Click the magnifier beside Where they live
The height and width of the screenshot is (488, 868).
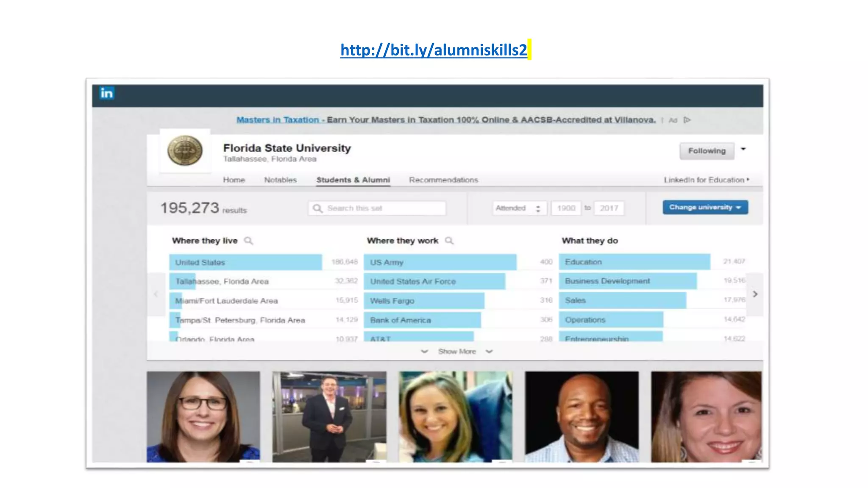(x=249, y=241)
